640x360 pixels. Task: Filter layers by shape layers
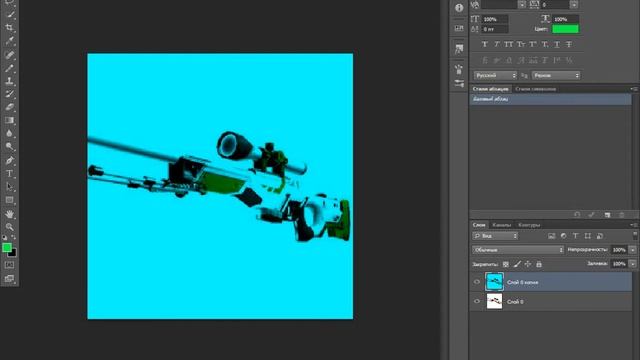pyautogui.click(x=588, y=236)
